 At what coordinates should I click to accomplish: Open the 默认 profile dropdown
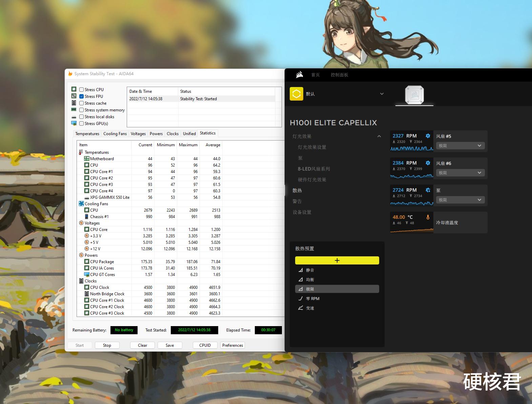point(382,94)
